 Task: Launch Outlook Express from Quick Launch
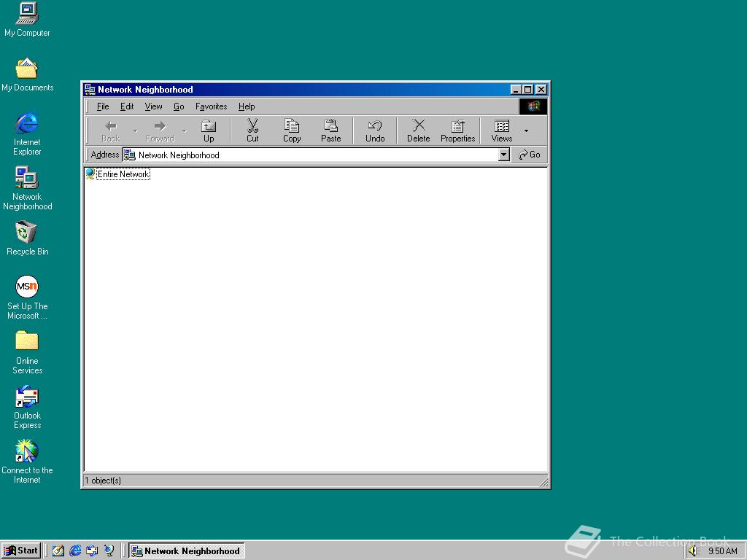(x=92, y=551)
